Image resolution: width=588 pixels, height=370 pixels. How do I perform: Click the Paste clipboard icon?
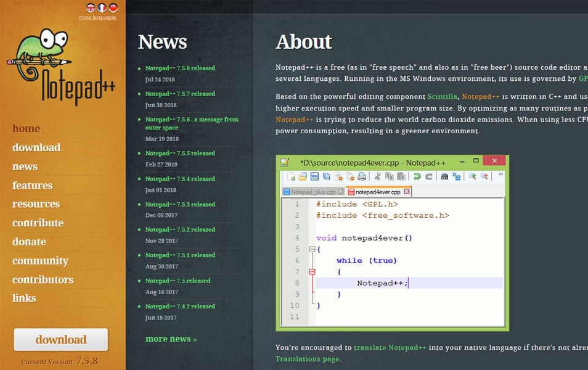(x=401, y=176)
